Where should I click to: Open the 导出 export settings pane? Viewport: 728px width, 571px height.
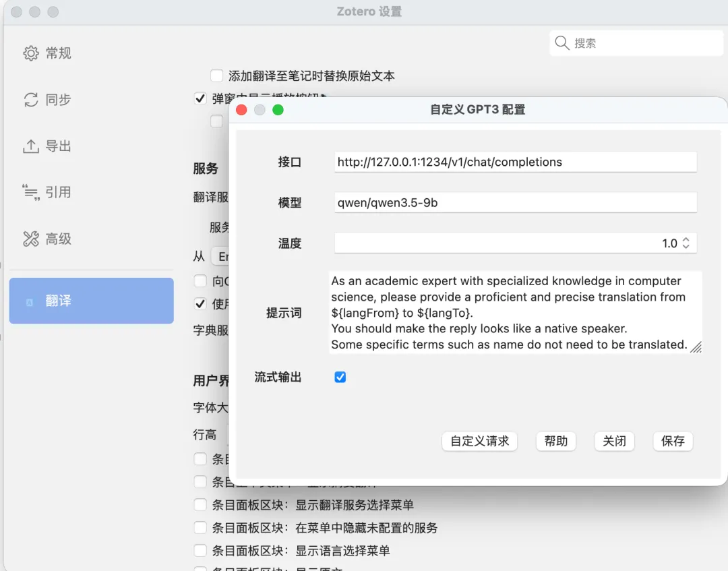pos(47,146)
